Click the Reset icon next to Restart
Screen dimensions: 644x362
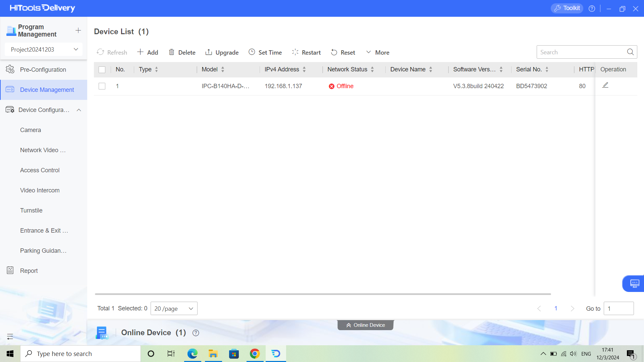click(x=334, y=52)
